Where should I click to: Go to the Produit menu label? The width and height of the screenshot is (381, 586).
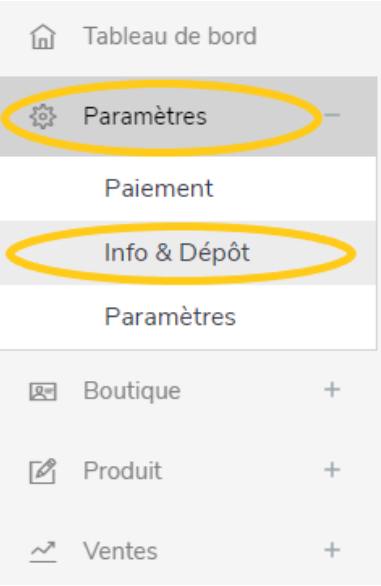click(x=123, y=471)
